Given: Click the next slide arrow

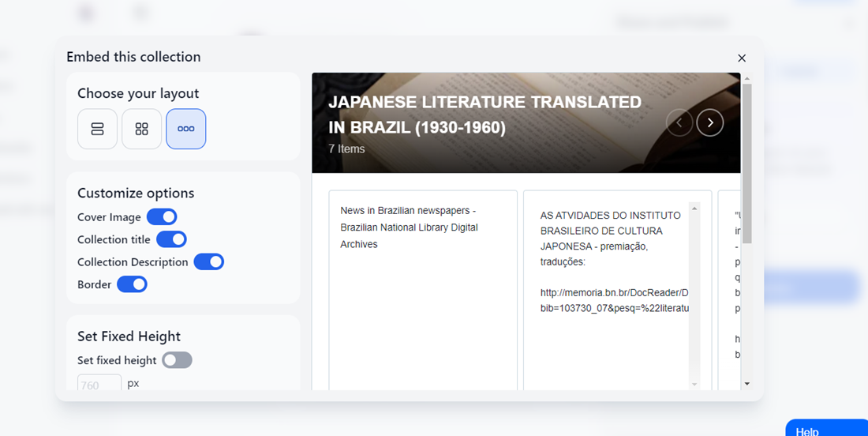Looking at the screenshot, I should (710, 122).
